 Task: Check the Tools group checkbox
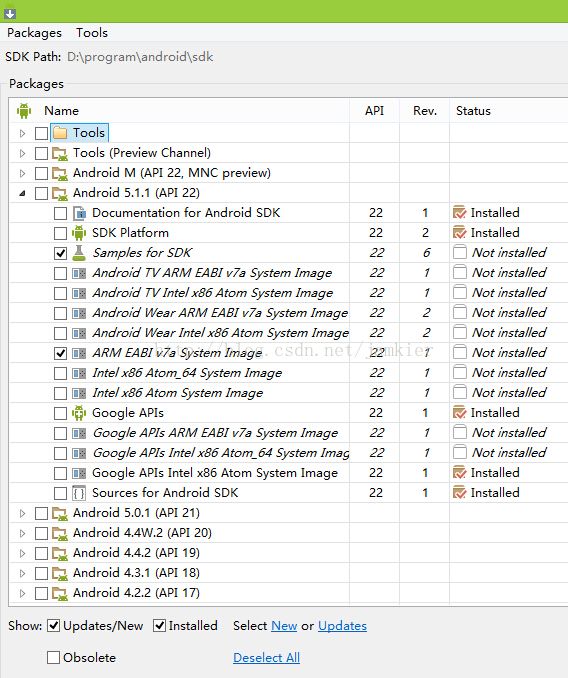[x=41, y=133]
